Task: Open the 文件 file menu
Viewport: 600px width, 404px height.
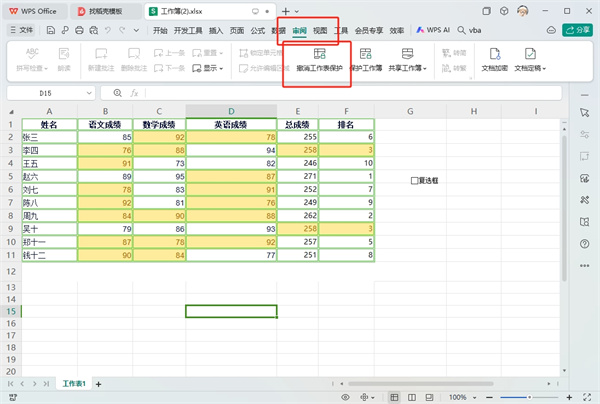Action: click(x=21, y=31)
